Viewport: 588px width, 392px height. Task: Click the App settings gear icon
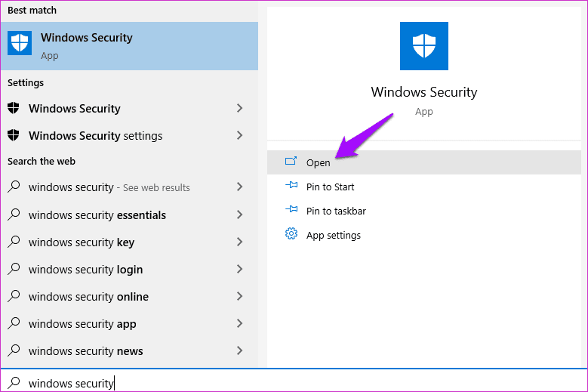click(x=291, y=235)
